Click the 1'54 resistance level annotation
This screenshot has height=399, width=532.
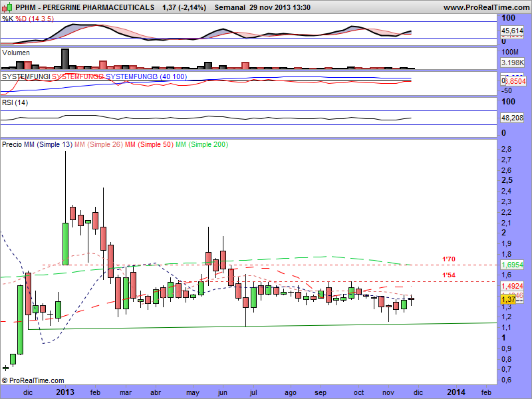click(448, 275)
